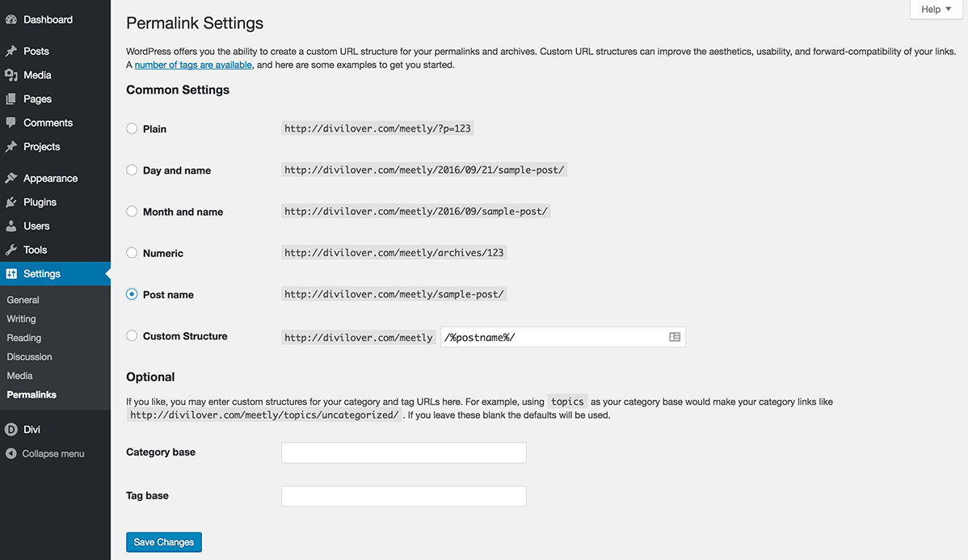
Task: Collapse the admin sidebar menu
Action: coord(45,454)
